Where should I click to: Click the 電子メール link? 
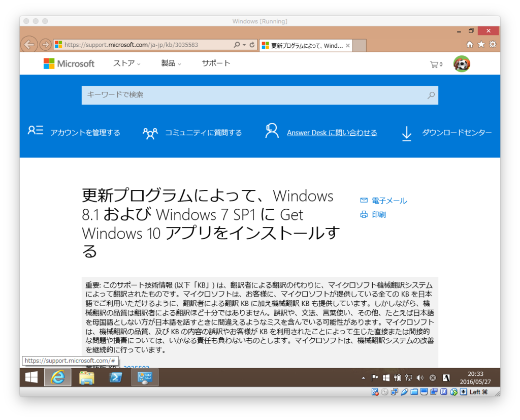tap(389, 201)
